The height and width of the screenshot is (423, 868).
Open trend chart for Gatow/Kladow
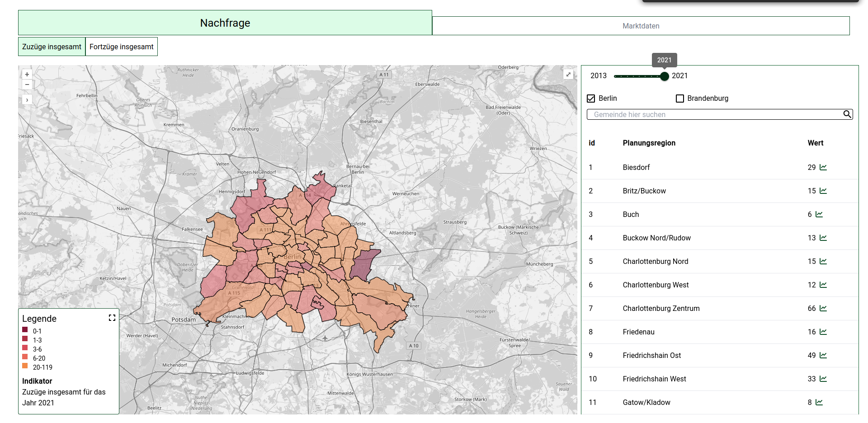click(819, 402)
